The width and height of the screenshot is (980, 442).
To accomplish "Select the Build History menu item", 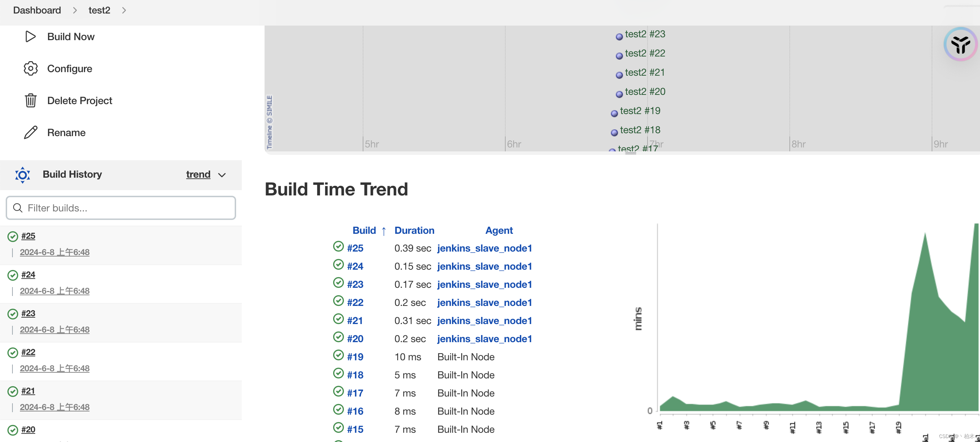I will point(73,174).
